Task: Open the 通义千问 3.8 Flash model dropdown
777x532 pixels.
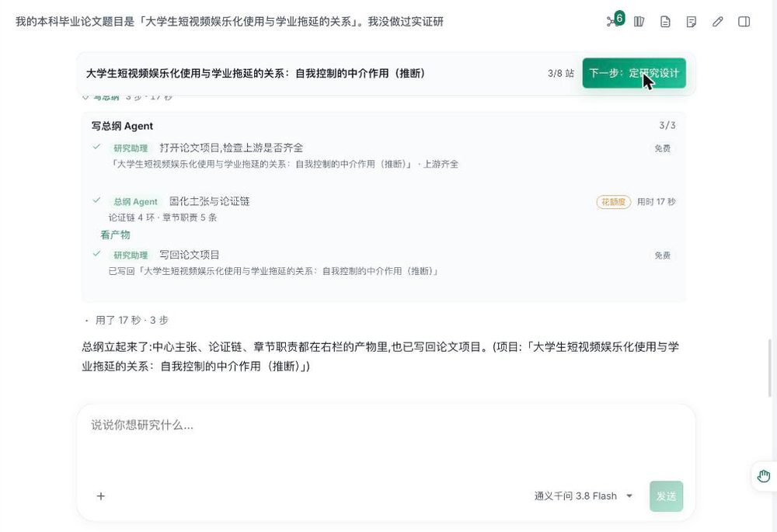Action: [584, 495]
